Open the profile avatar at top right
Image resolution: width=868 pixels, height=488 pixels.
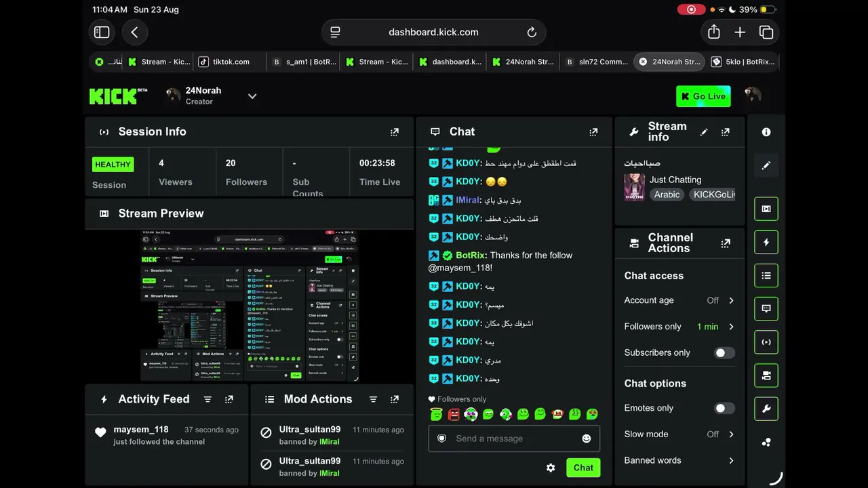tap(752, 96)
